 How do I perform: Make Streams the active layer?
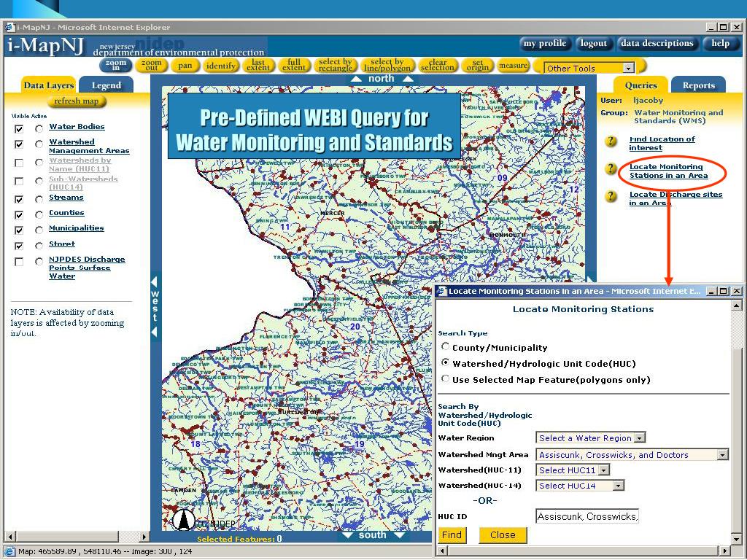tap(39, 200)
